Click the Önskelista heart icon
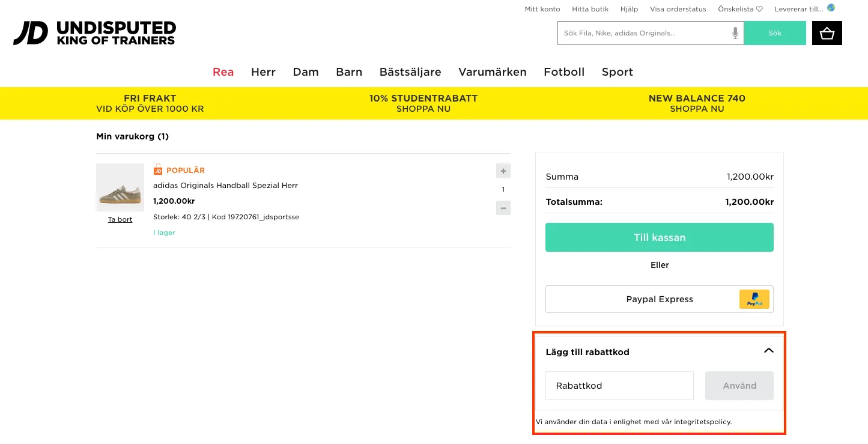The height and width of the screenshot is (444, 868). pos(759,8)
